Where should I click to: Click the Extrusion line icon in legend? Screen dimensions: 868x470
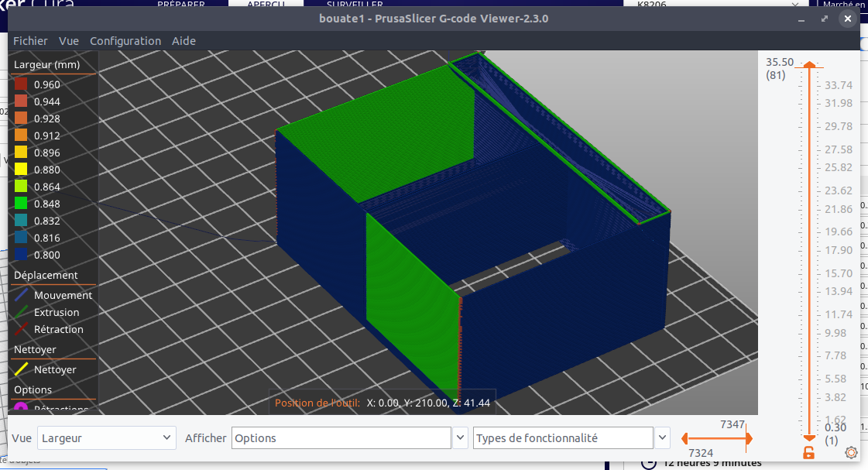point(21,312)
